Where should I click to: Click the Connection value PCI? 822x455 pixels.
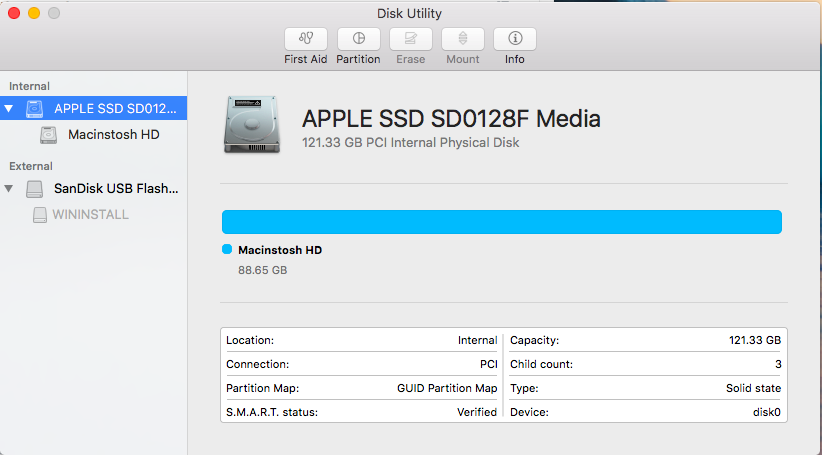tap(489, 364)
